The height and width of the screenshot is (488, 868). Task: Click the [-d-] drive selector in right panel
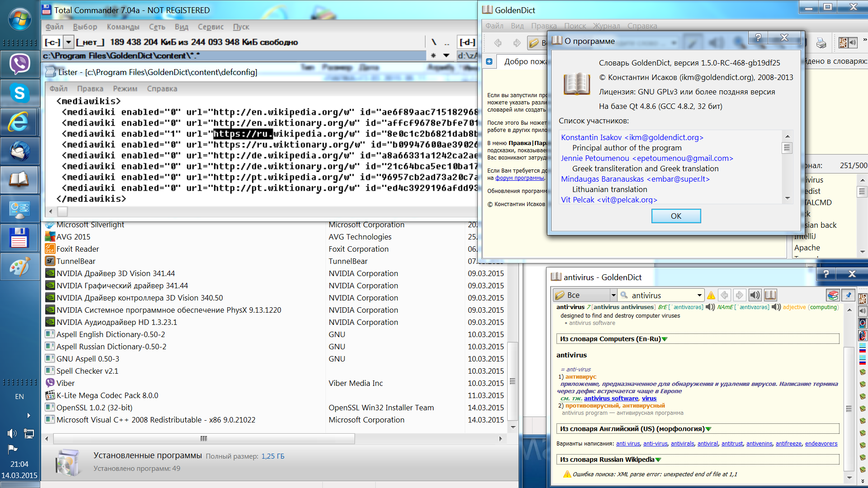click(x=467, y=42)
